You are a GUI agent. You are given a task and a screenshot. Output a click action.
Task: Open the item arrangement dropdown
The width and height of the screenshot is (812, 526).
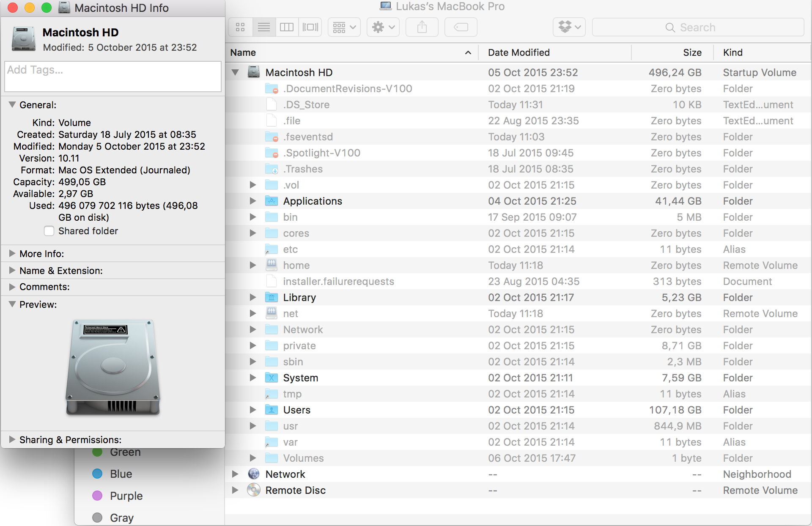click(344, 27)
